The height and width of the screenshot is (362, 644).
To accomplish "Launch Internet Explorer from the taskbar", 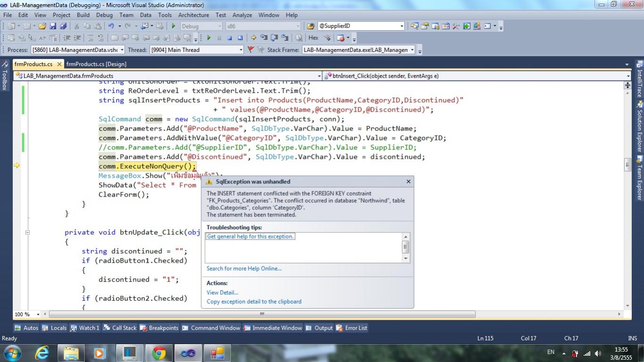I will coord(42,353).
